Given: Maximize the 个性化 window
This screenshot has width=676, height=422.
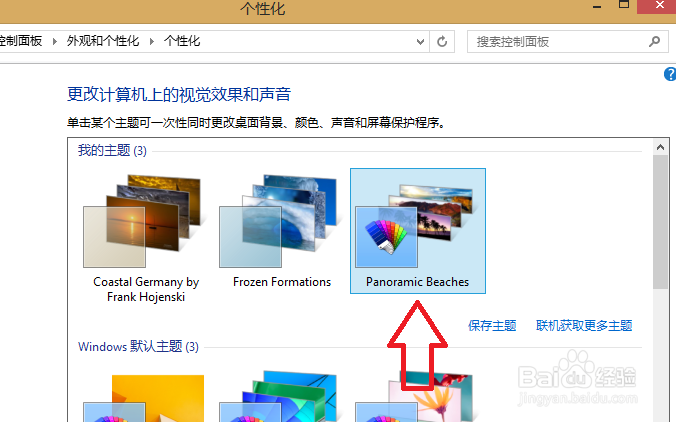Looking at the screenshot, I should click(x=624, y=5).
